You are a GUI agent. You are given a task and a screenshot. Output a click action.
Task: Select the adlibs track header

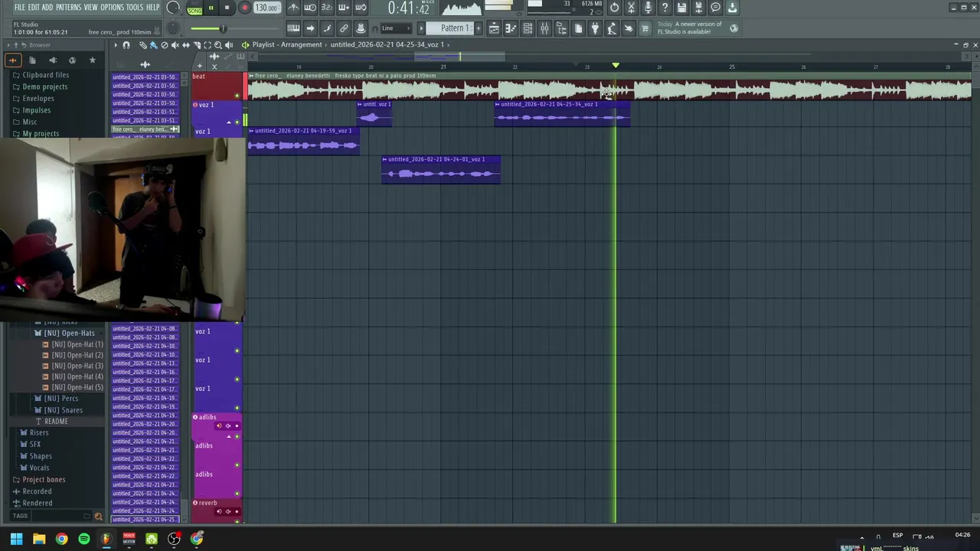pyautogui.click(x=217, y=425)
